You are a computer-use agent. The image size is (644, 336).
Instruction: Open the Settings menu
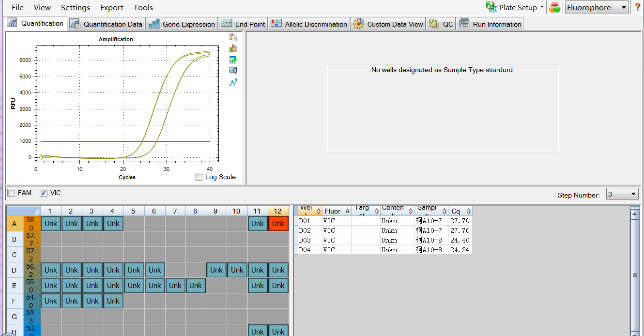[x=76, y=7]
